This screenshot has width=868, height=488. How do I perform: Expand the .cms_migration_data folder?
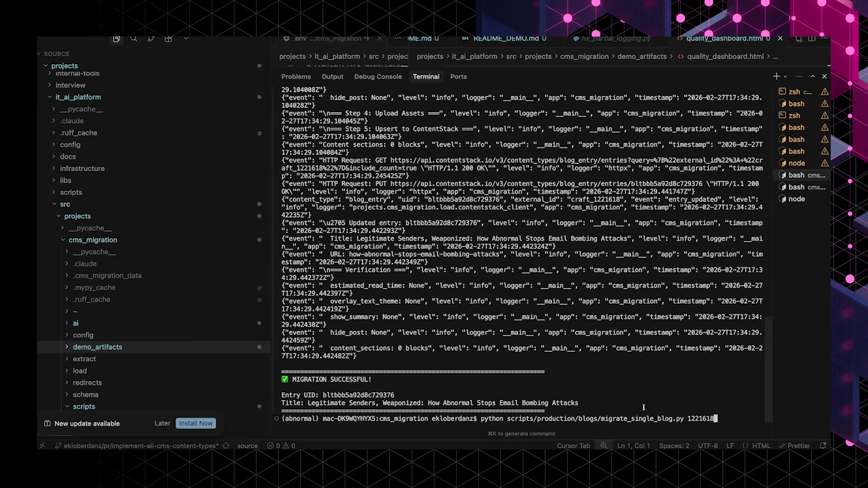(107, 276)
